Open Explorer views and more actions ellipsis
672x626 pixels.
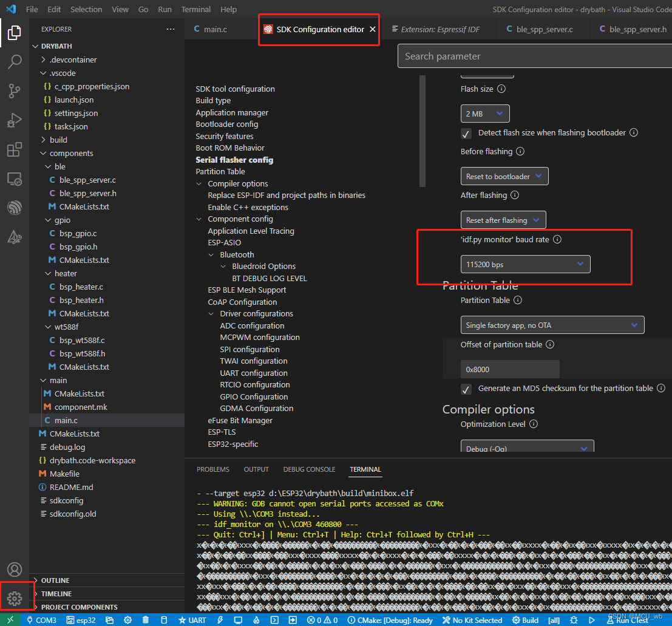(x=171, y=29)
